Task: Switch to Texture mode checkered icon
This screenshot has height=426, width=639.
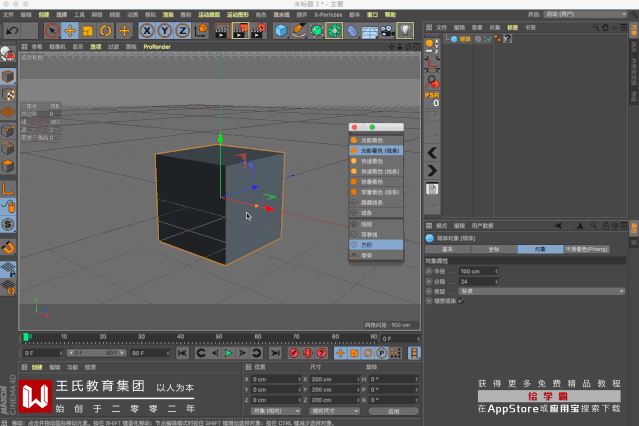Action: [x=8, y=95]
